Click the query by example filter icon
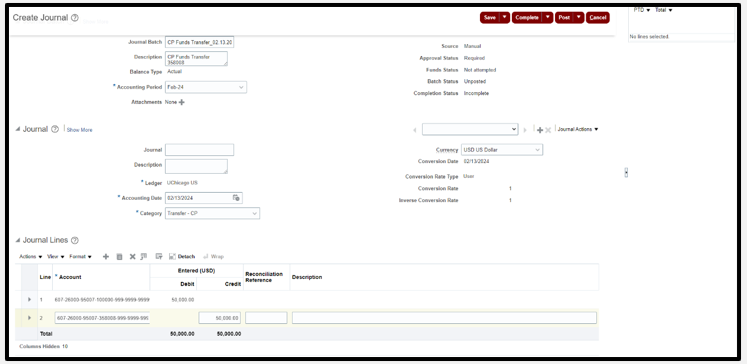Screen dimensions: 747x364 pyautogui.click(x=159, y=256)
